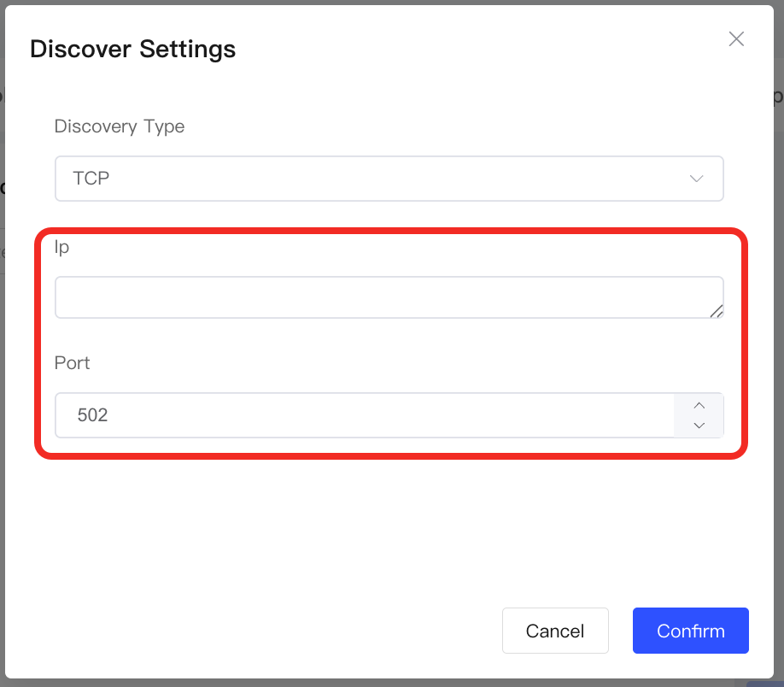Screen dimensions: 784x687
Task: Close the Discover Settings dialog
Action: pos(736,39)
